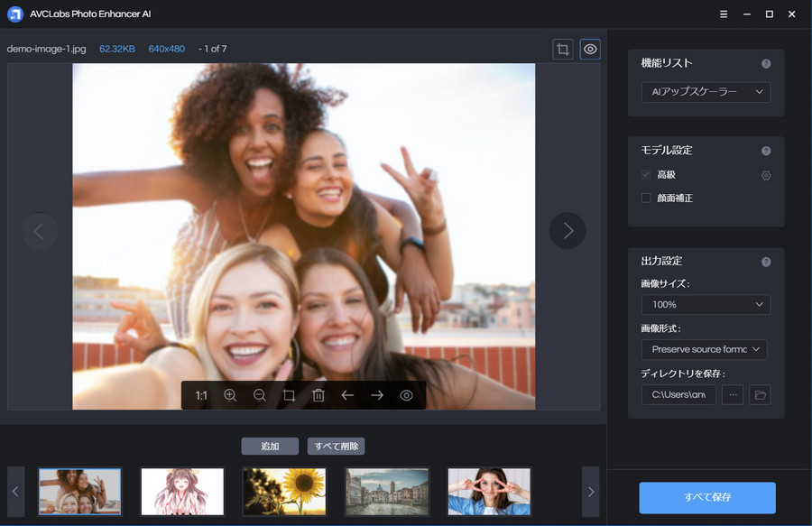Screen dimensions: 812x526
Task: Open help for 機能リスト
Action: (766, 64)
